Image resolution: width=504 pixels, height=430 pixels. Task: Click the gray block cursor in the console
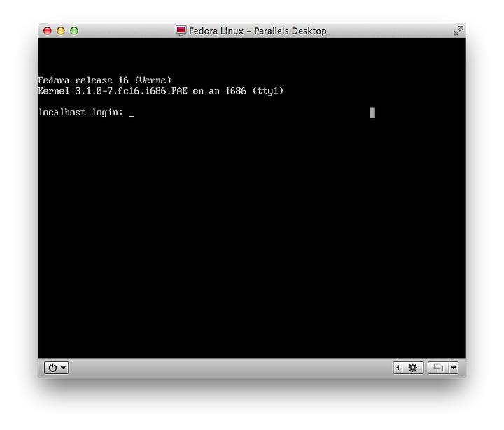[x=372, y=113]
